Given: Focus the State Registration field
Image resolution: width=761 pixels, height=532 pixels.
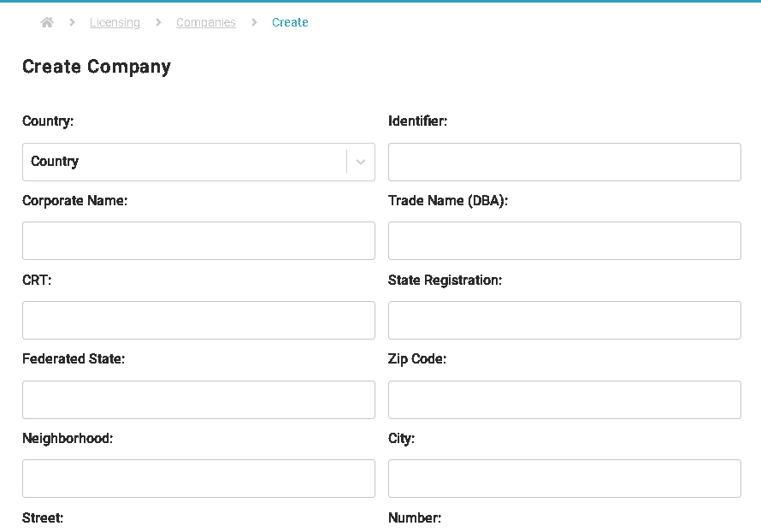Looking at the screenshot, I should tap(563, 320).
